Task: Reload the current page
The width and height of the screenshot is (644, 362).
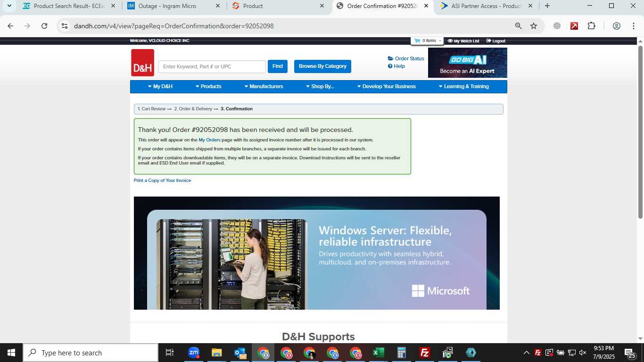Action: [44, 26]
